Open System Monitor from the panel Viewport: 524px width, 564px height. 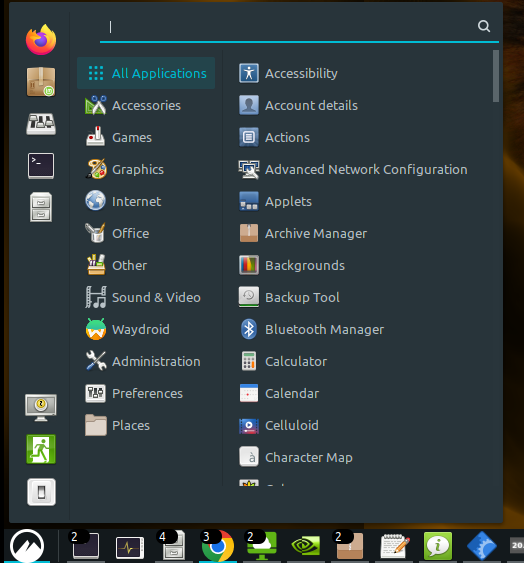(x=130, y=547)
